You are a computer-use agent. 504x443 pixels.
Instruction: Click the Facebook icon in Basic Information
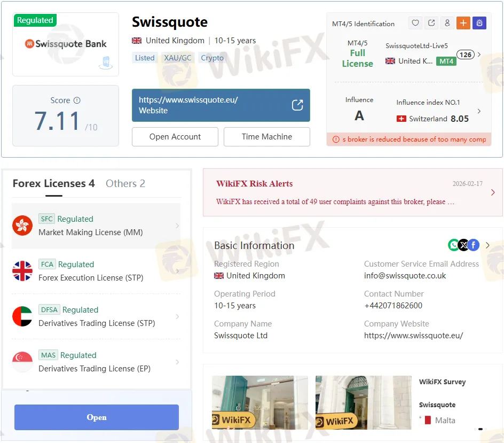click(x=474, y=245)
